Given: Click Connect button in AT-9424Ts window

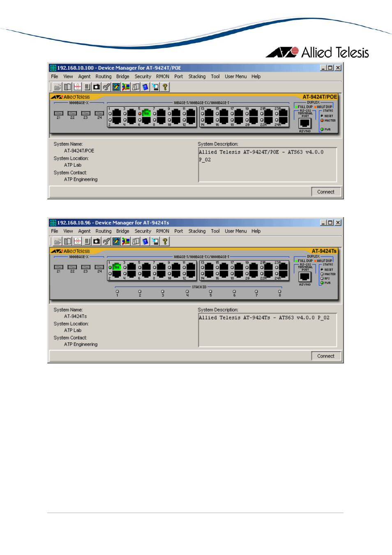Looking at the screenshot, I should [x=326, y=356].
